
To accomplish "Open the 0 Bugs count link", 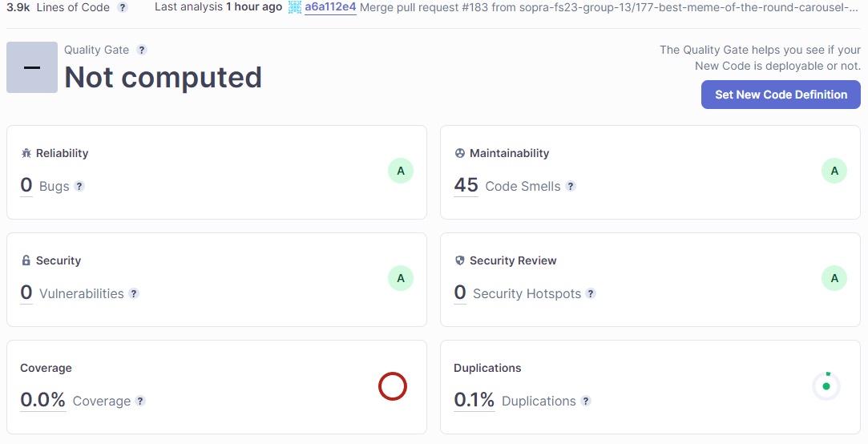I will point(26,185).
